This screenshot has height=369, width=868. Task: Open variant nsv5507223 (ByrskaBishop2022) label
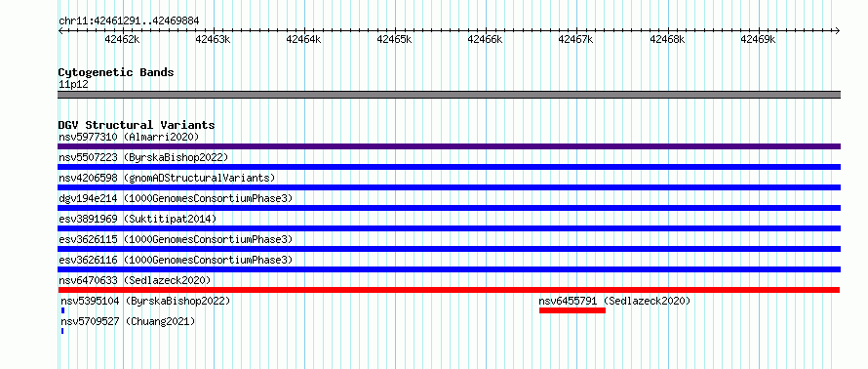tap(143, 157)
